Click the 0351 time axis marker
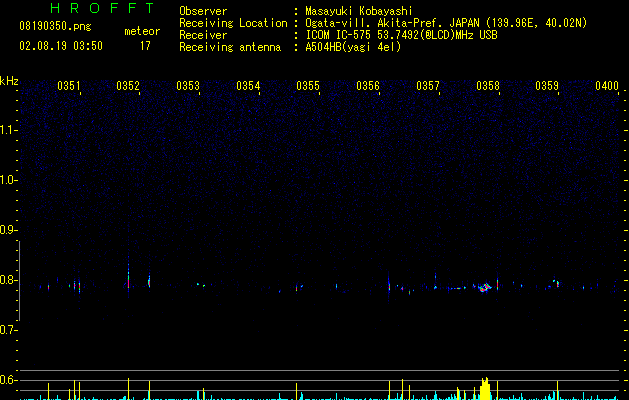The width and height of the screenshot is (629, 400). (x=69, y=86)
